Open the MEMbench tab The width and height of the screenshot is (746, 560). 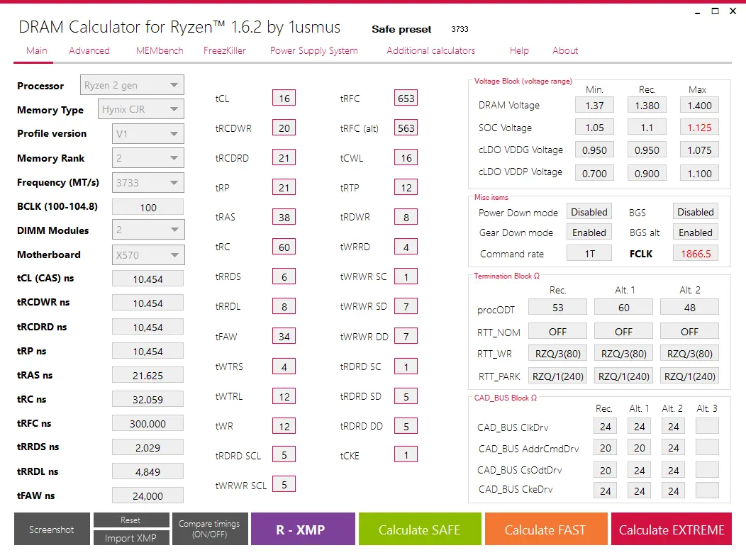click(x=159, y=50)
